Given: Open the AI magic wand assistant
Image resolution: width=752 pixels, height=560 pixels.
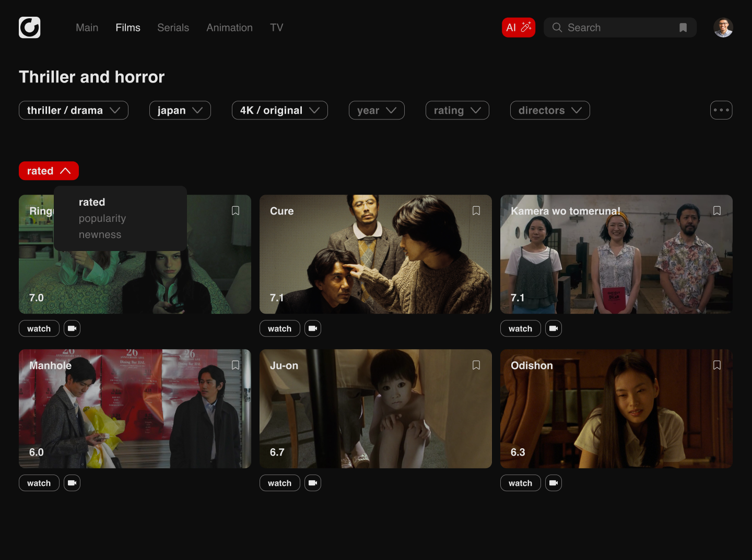Looking at the screenshot, I should pos(518,28).
